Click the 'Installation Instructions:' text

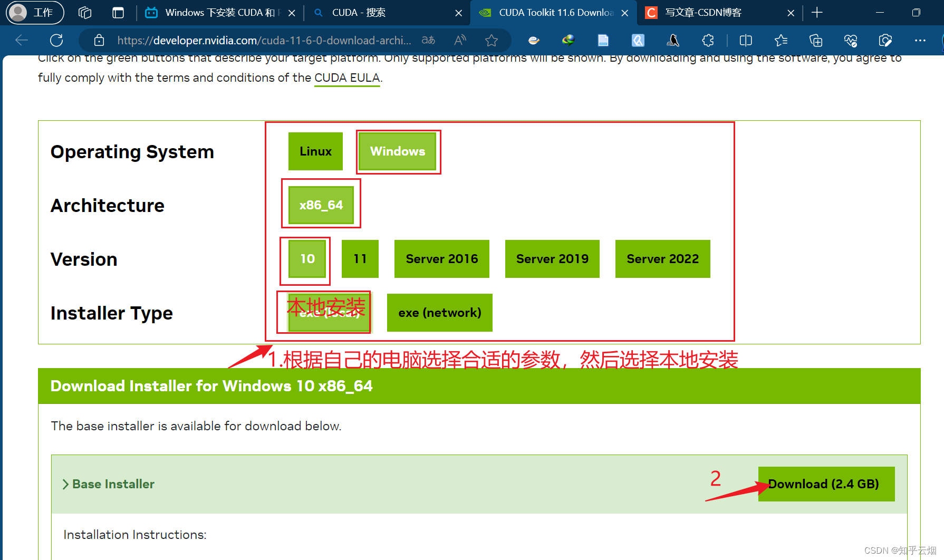click(x=135, y=535)
